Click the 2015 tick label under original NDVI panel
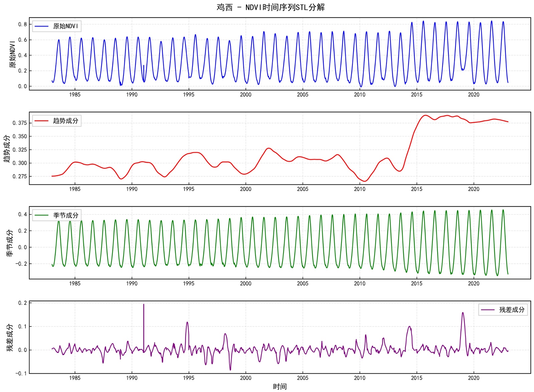This screenshot has height=392, width=534. (x=417, y=95)
